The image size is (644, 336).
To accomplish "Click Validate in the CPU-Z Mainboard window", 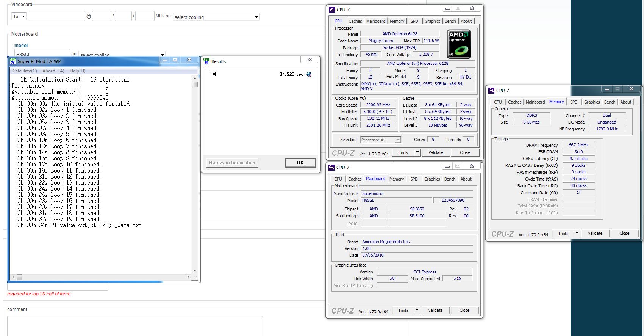I will 435,310.
